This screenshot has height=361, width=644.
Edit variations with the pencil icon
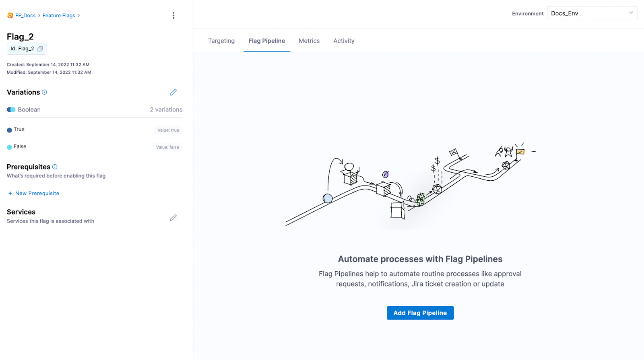(x=173, y=93)
